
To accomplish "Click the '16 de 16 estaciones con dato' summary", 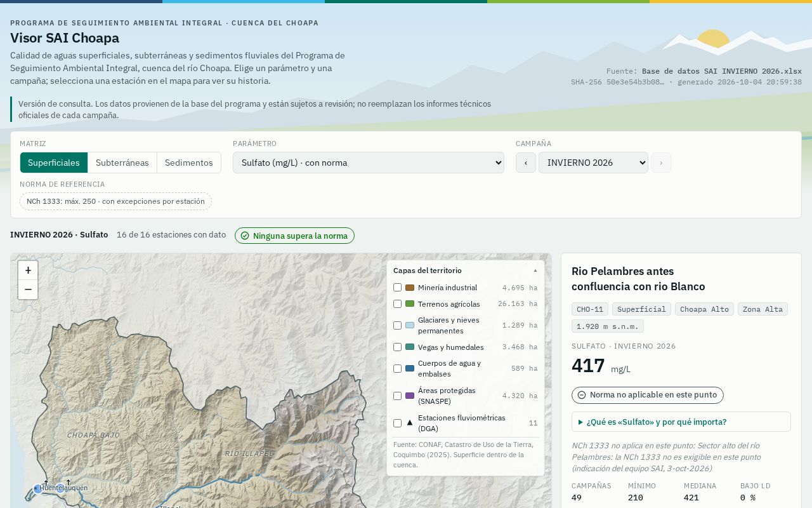I will point(171,235).
